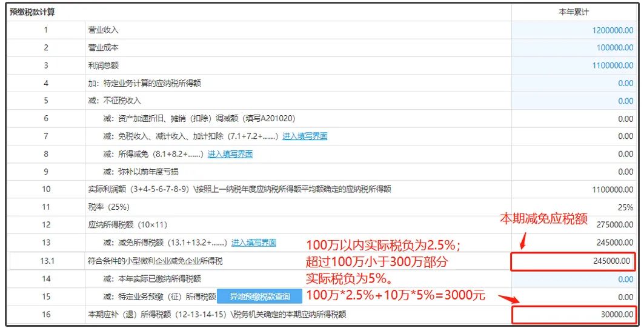Select row label 营业成本

(x=103, y=48)
